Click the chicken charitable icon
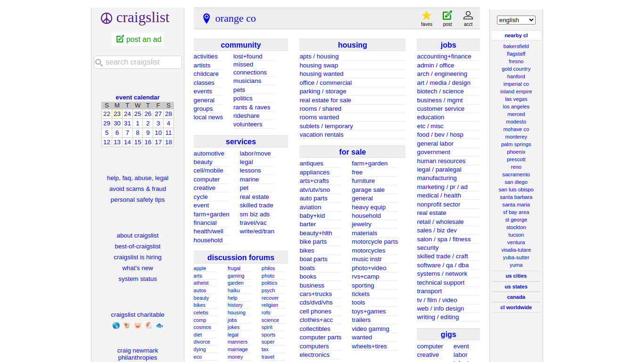 [149, 326]
